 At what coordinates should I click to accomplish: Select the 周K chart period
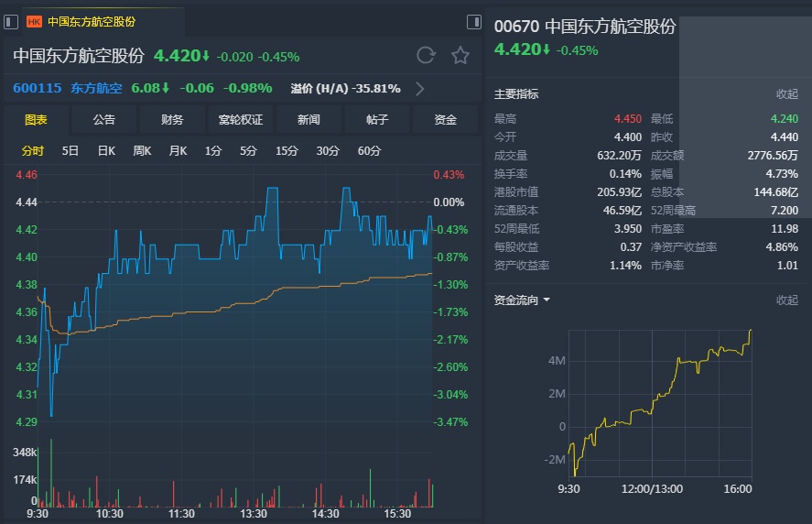coord(142,151)
